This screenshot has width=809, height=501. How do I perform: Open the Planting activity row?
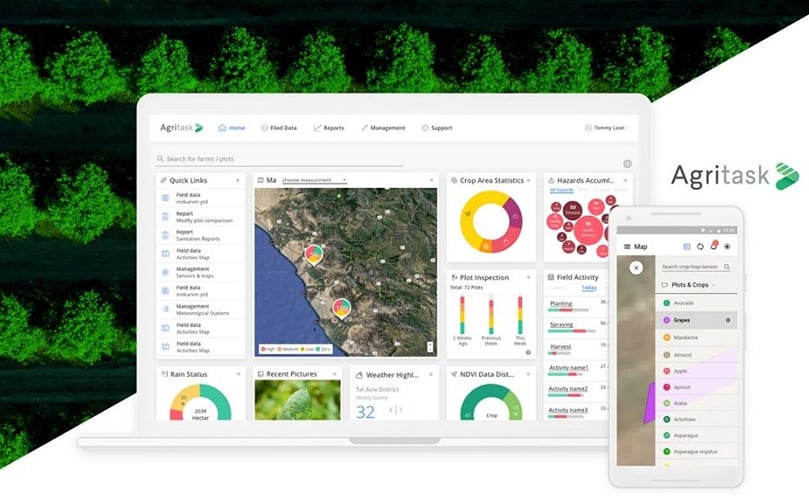[x=577, y=306]
